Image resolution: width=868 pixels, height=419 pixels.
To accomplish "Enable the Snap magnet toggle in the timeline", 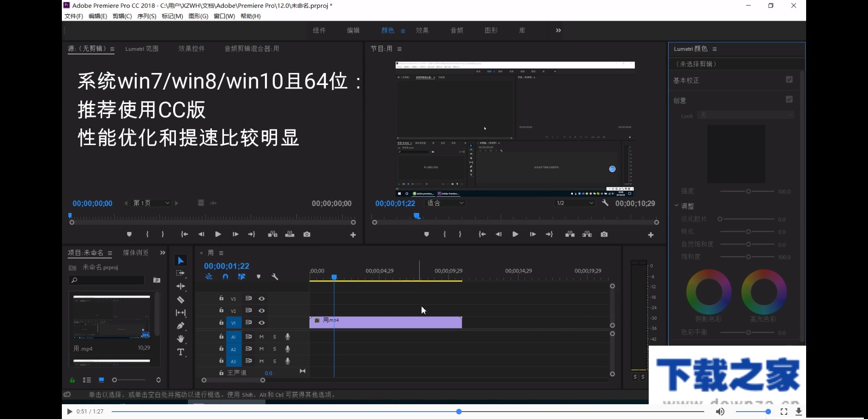I will click(x=225, y=276).
